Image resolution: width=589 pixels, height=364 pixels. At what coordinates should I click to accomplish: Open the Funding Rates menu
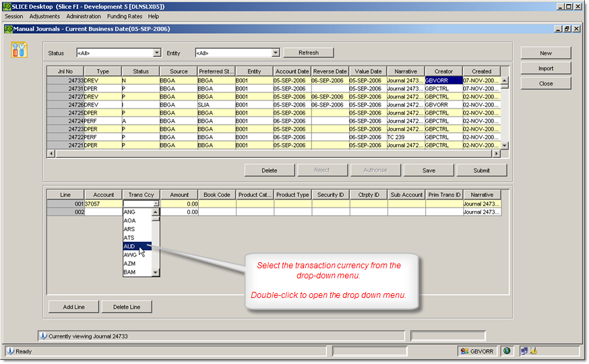125,16
